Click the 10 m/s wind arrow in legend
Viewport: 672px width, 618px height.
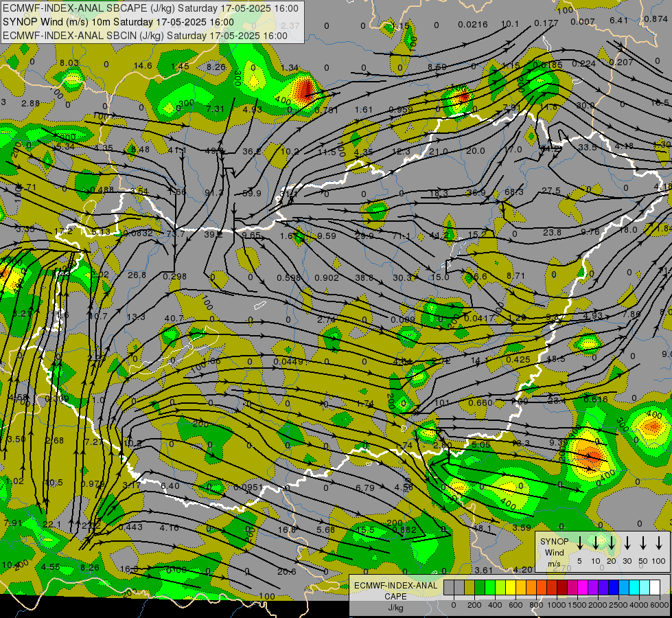pos(595,542)
